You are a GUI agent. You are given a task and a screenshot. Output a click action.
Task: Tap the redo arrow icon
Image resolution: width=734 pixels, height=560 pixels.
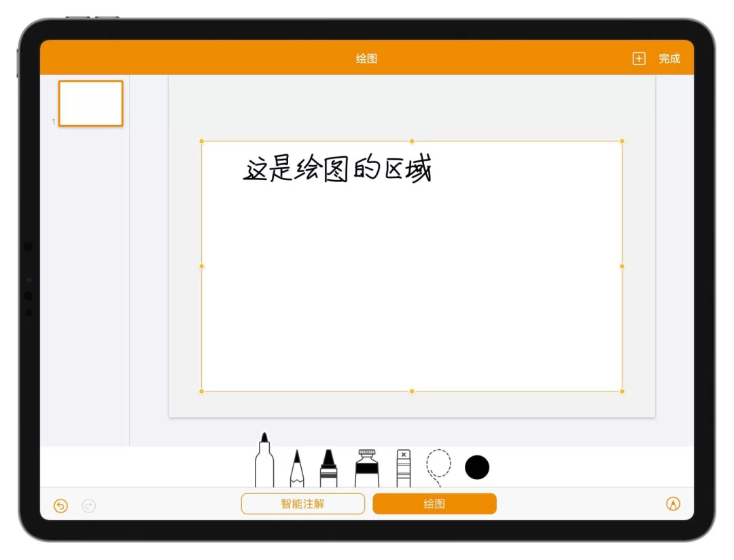click(88, 506)
